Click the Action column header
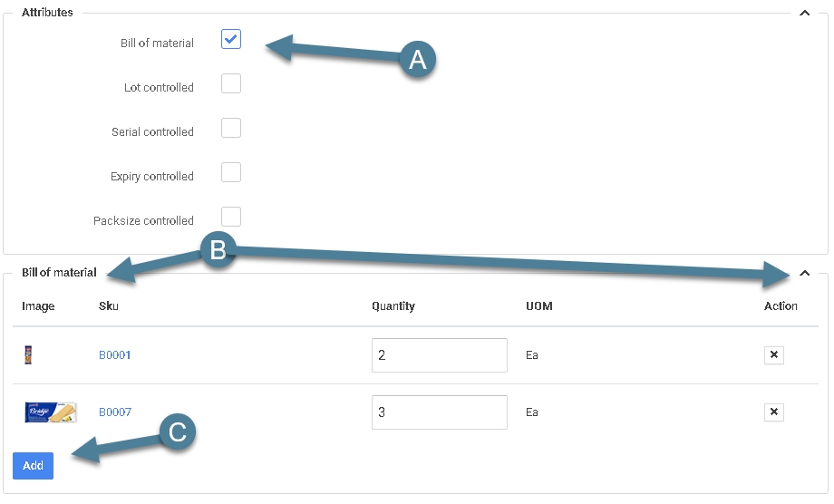The image size is (834, 504). click(781, 306)
